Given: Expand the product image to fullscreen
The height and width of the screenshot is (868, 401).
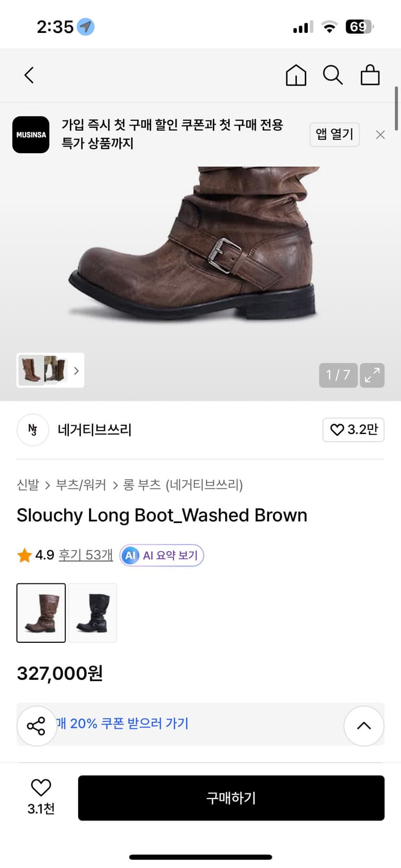Looking at the screenshot, I should pyautogui.click(x=372, y=375).
